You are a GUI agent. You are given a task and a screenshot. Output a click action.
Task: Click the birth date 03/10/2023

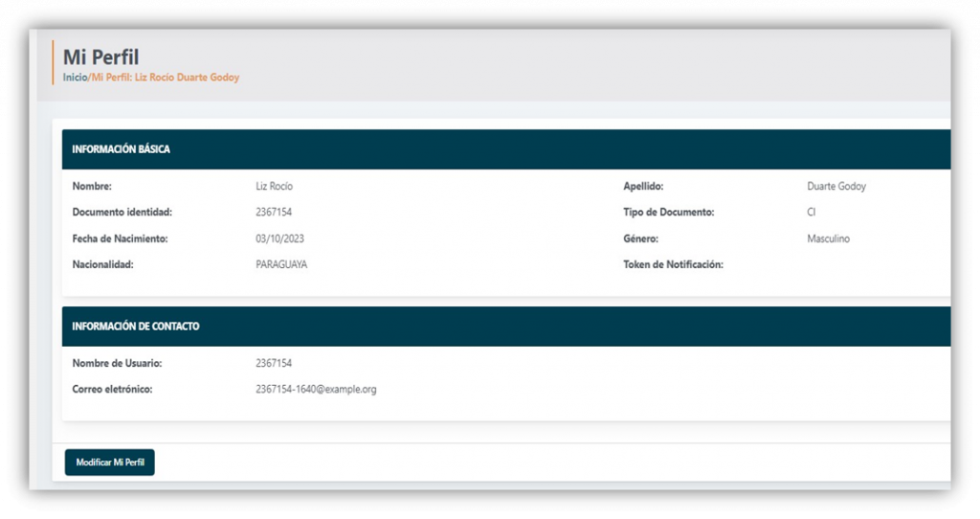[x=279, y=238]
